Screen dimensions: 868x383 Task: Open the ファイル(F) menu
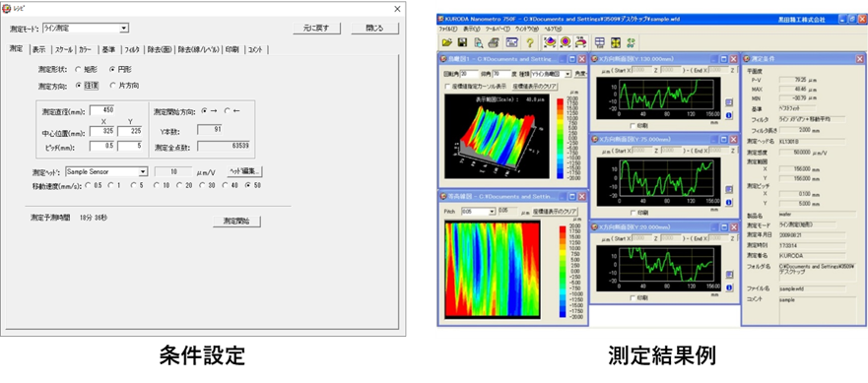point(448,29)
